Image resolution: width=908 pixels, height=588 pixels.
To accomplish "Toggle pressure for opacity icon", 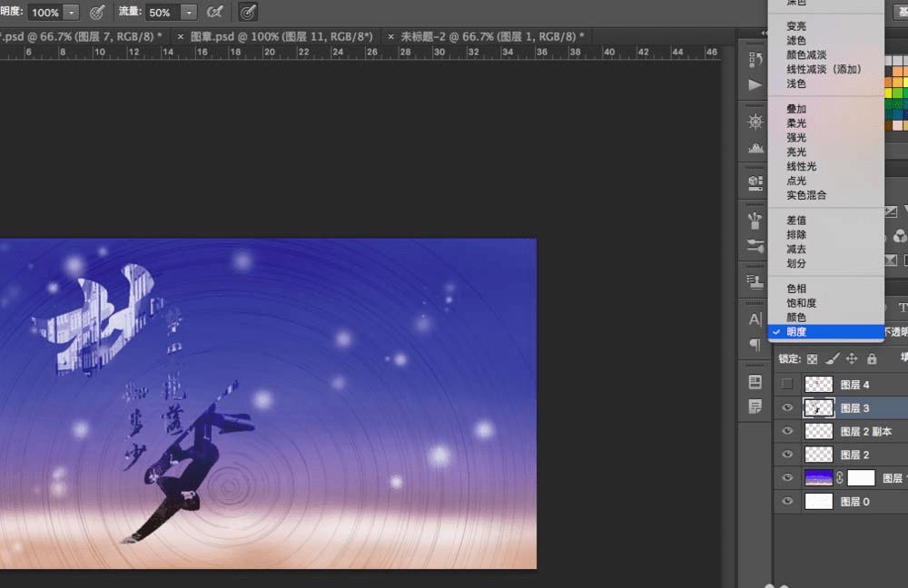I will (x=97, y=12).
